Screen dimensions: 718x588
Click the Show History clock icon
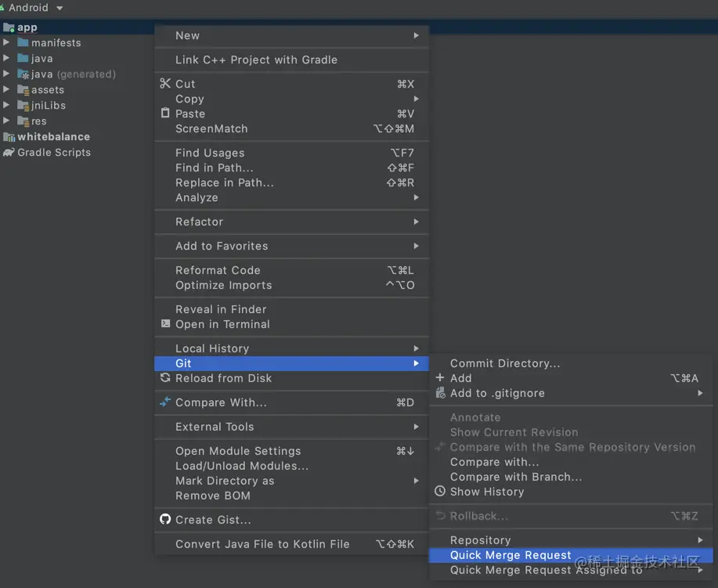coord(440,491)
